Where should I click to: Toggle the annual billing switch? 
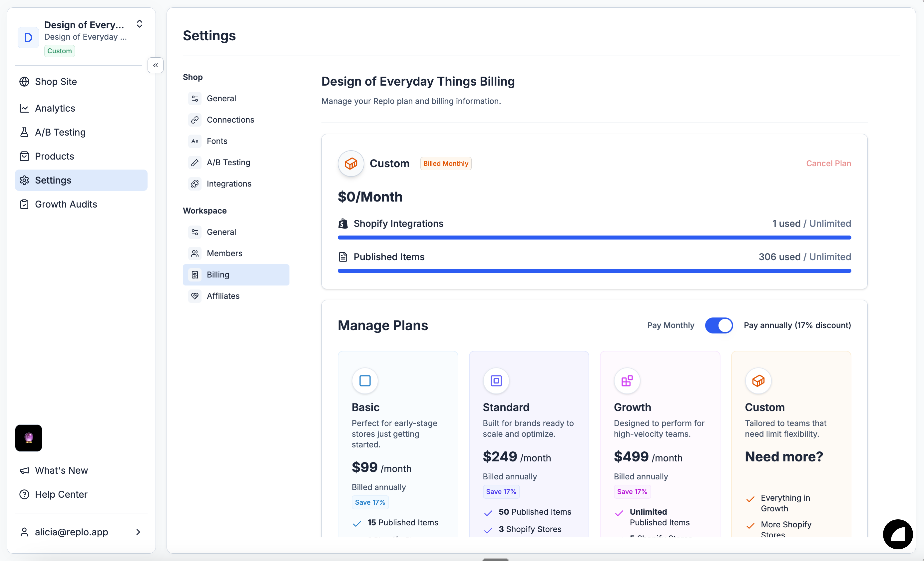(718, 325)
